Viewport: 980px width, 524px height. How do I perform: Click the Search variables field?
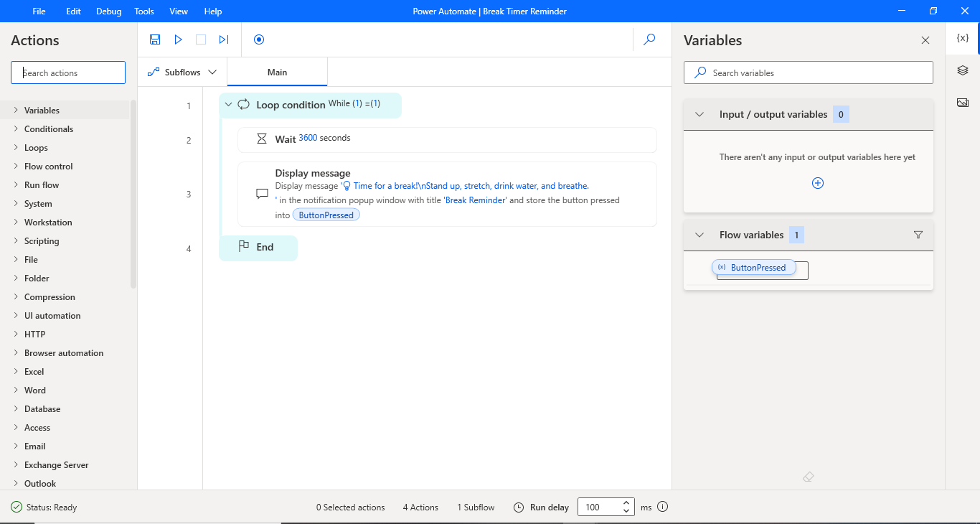pos(809,72)
